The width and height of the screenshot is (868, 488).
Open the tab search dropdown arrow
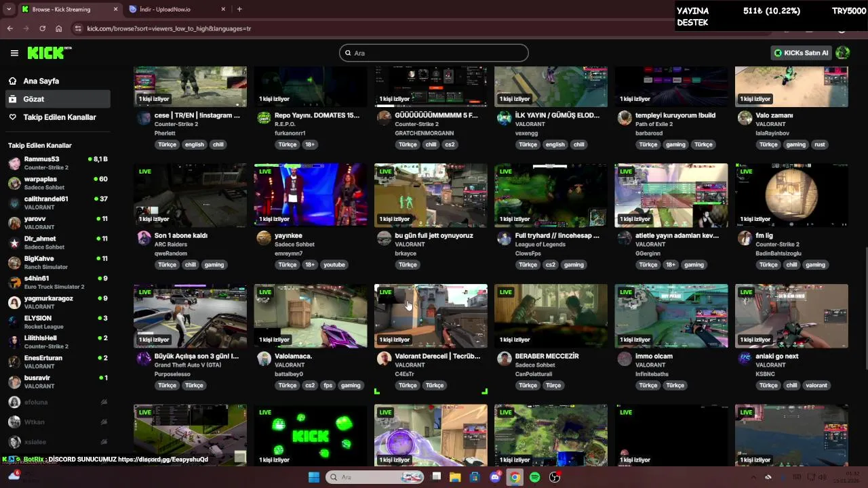pyautogui.click(x=8, y=9)
